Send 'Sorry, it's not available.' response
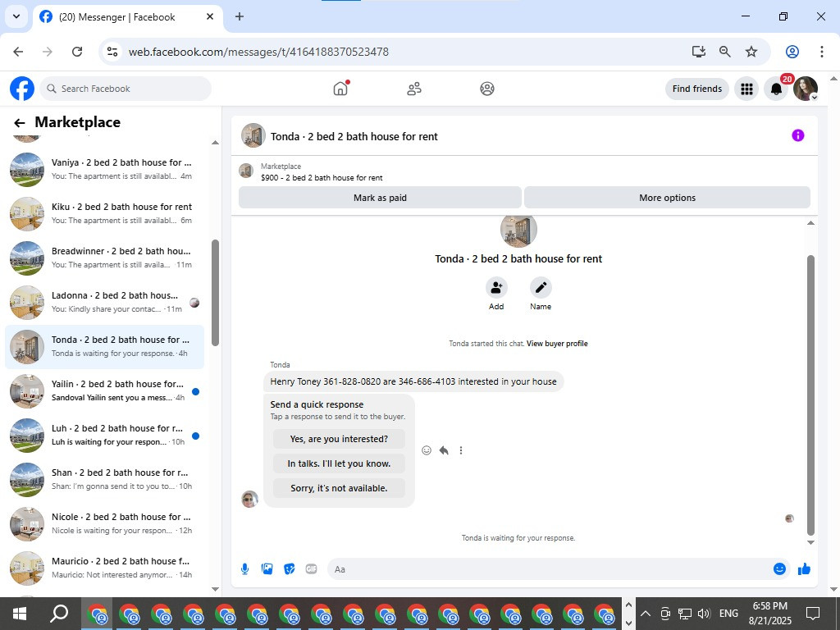The height and width of the screenshot is (630, 840). [339, 488]
